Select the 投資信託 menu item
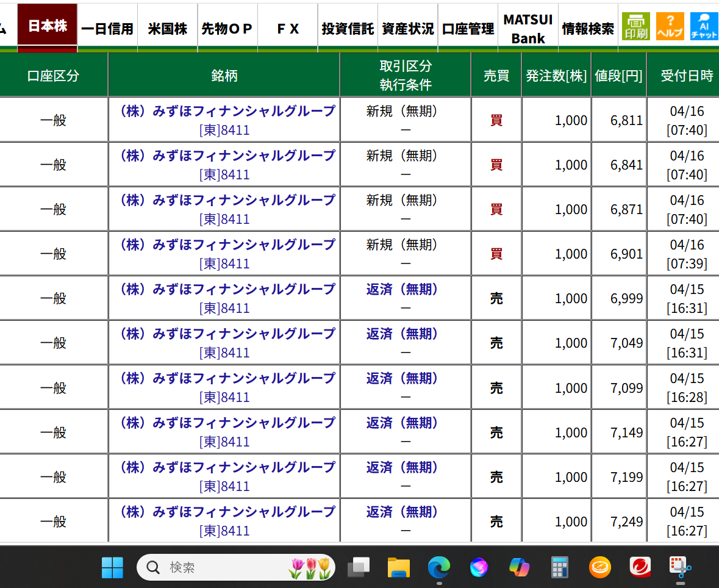The image size is (719, 588). (x=347, y=26)
